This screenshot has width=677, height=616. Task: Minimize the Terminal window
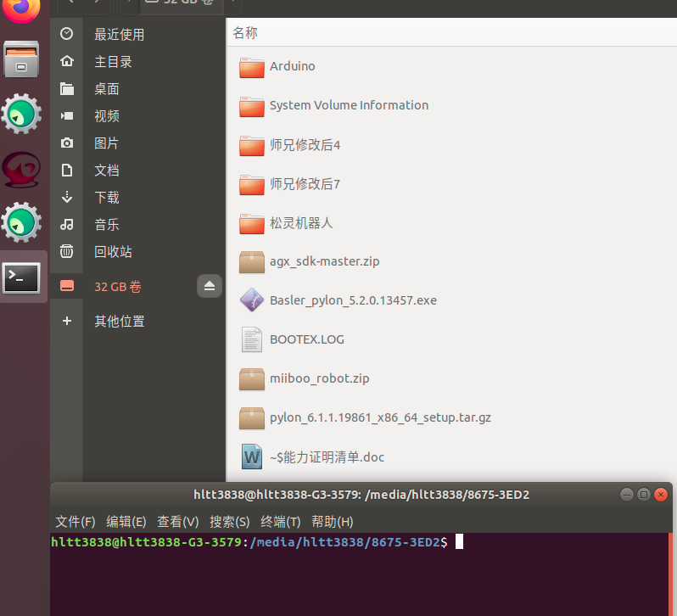coord(626,495)
